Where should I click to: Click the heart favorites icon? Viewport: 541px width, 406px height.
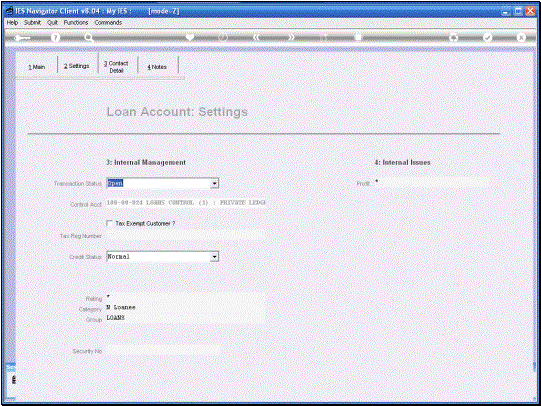(x=189, y=37)
